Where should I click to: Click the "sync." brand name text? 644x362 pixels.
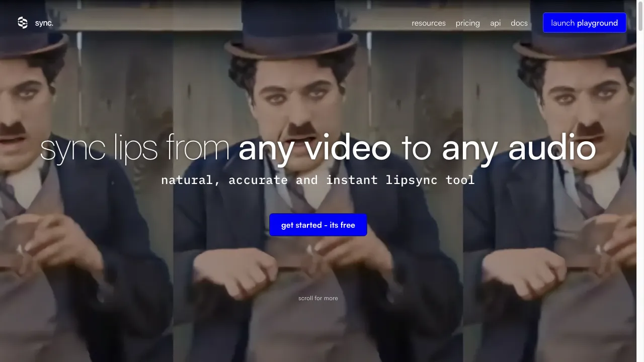click(x=44, y=23)
